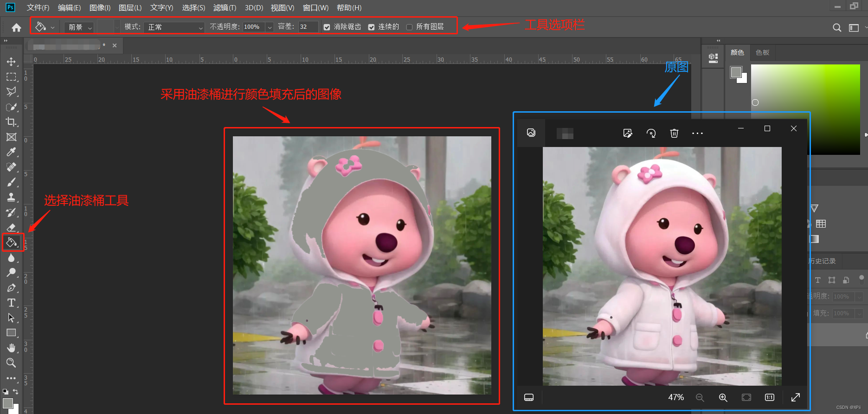Screen dimensions: 868x414
Task: Select the Rectangular Marquee tool
Action: 11,76
